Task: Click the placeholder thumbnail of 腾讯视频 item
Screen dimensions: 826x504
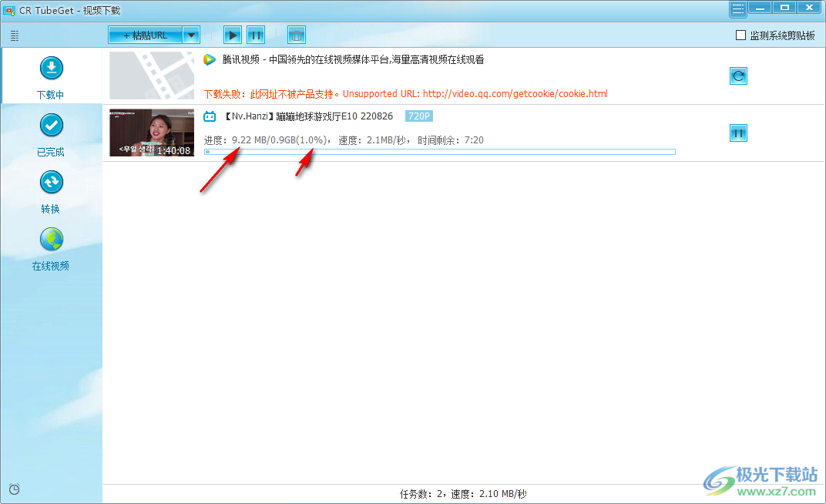Action: [x=152, y=76]
